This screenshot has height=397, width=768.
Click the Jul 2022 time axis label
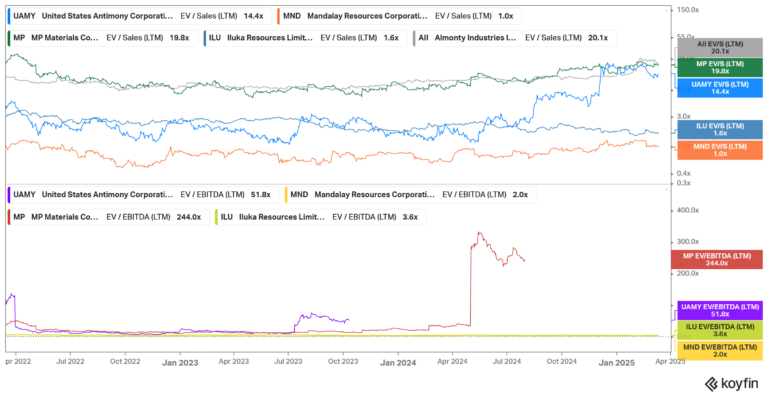coord(71,362)
